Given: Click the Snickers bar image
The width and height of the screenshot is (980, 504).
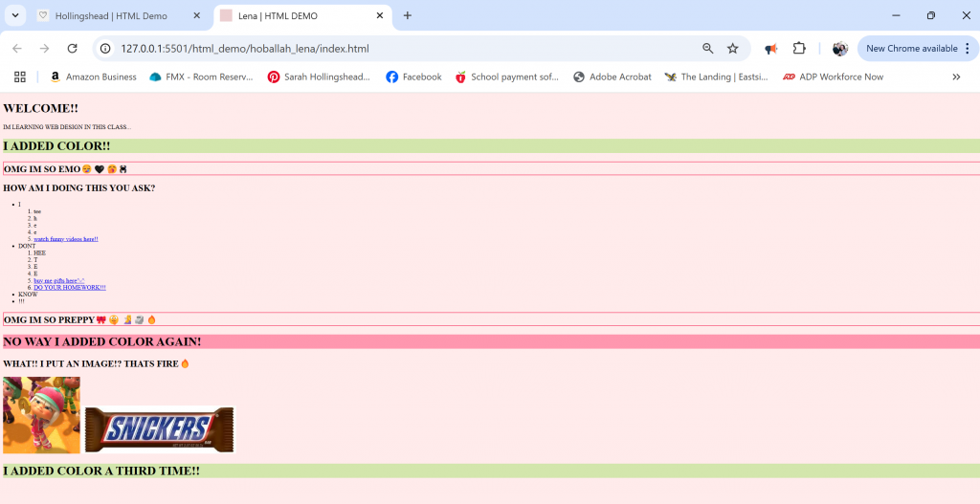Looking at the screenshot, I should 160,429.
